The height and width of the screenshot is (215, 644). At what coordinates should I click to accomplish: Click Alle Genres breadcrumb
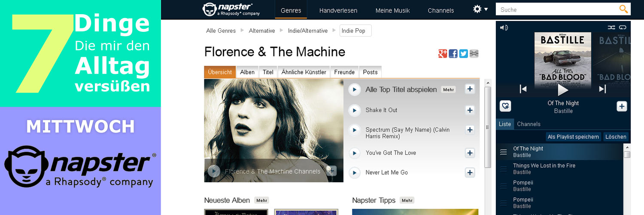point(221,31)
